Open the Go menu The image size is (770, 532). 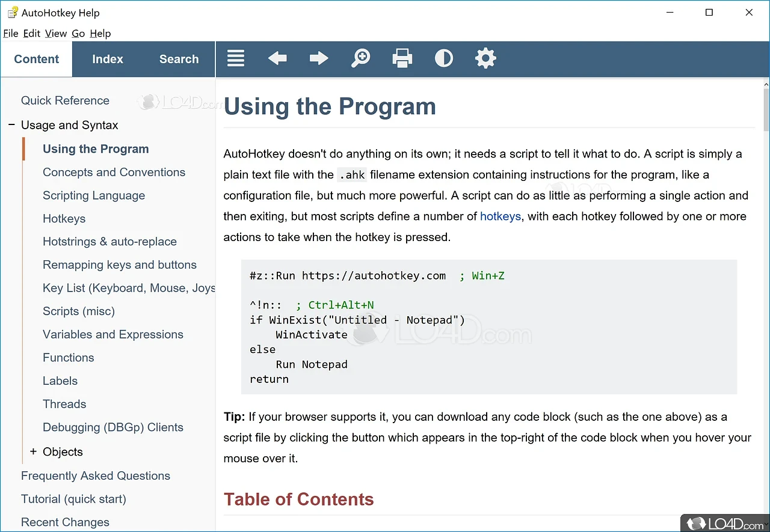(78, 34)
